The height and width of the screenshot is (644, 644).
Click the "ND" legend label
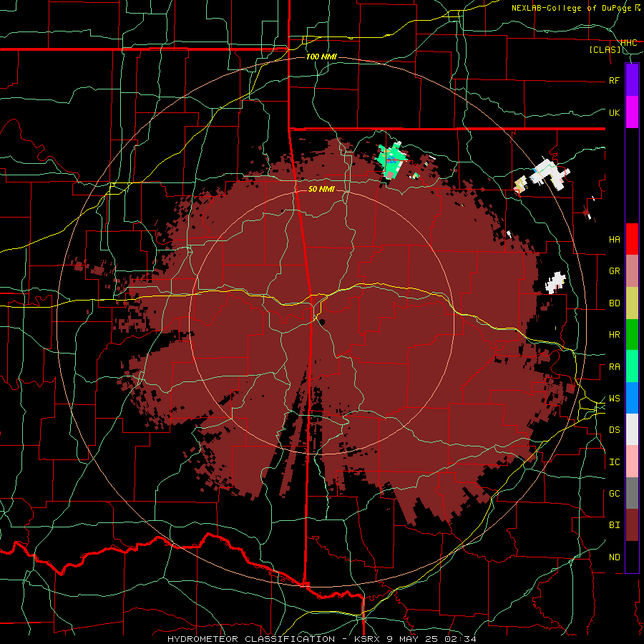(614, 557)
